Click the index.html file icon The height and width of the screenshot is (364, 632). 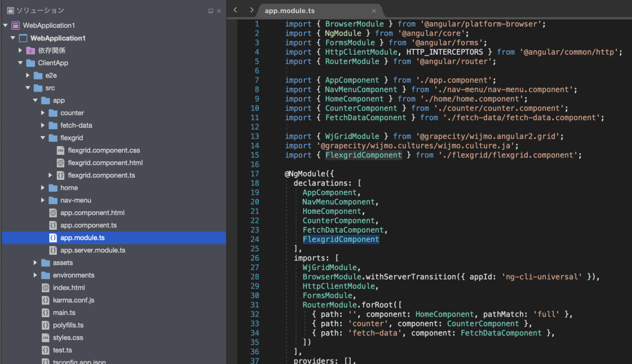tap(45, 288)
